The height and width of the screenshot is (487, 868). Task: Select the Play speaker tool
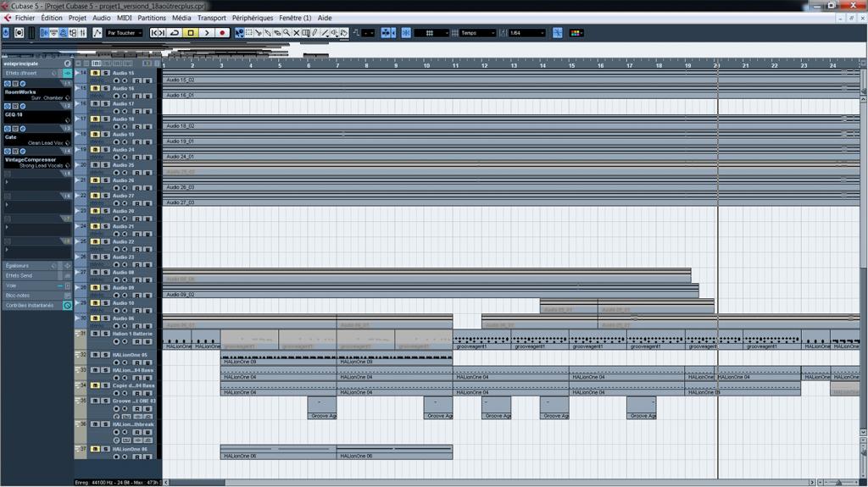pos(334,33)
